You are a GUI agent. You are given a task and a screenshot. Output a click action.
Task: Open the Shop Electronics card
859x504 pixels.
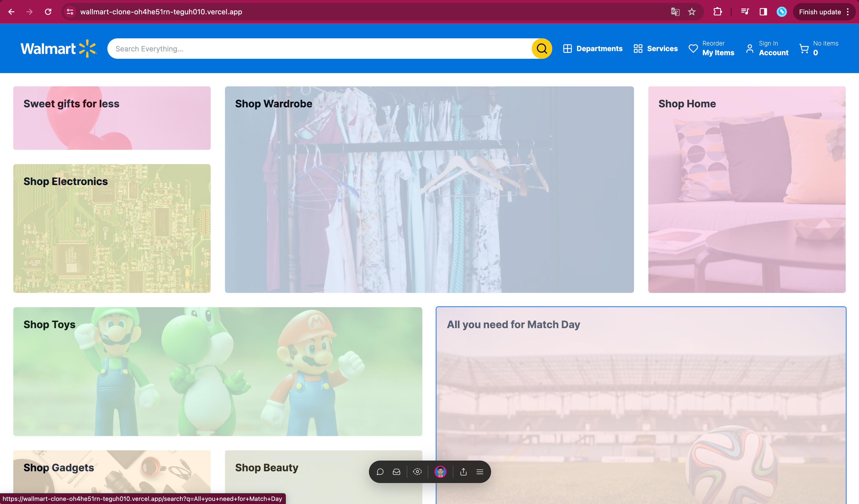point(112,228)
